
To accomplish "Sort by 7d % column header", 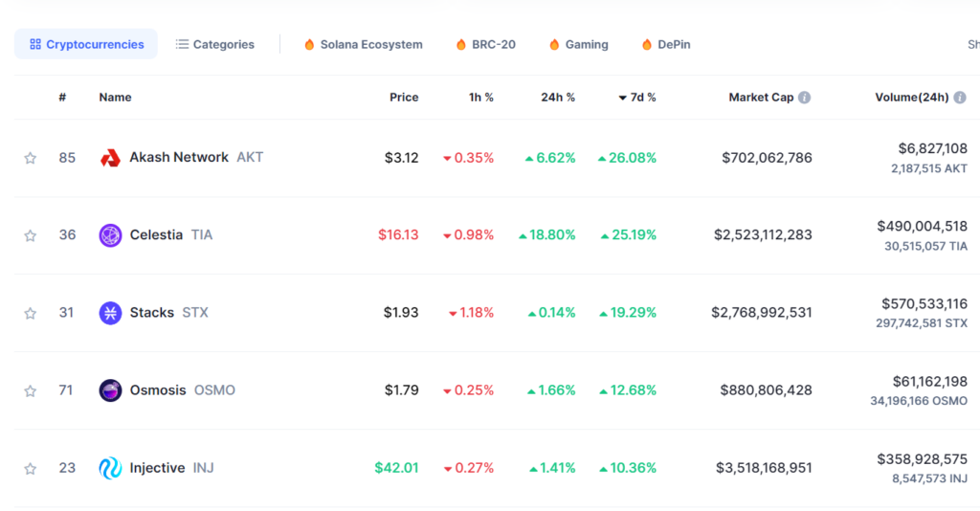I will point(637,98).
